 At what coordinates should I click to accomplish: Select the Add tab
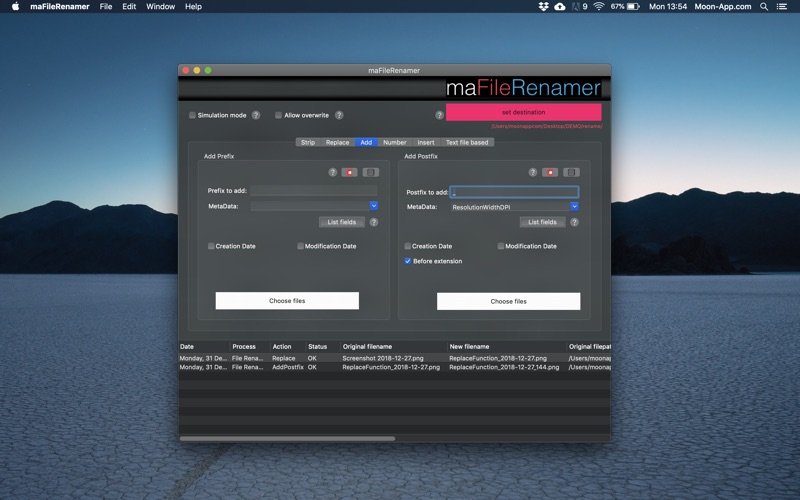click(x=366, y=142)
